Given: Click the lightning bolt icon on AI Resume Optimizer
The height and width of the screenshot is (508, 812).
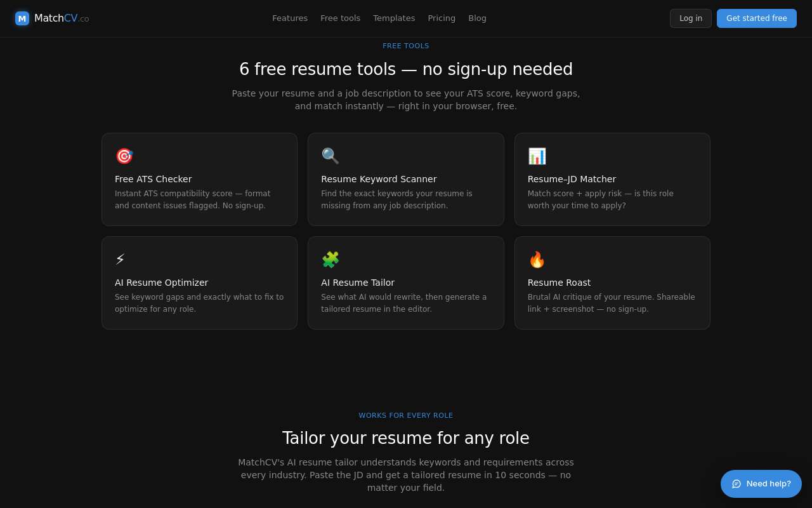Looking at the screenshot, I should click(x=120, y=260).
